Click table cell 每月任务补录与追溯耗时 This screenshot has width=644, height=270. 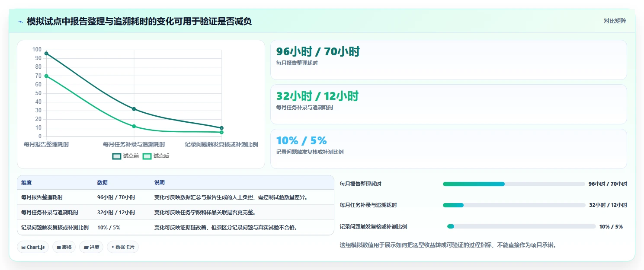coord(50,213)
